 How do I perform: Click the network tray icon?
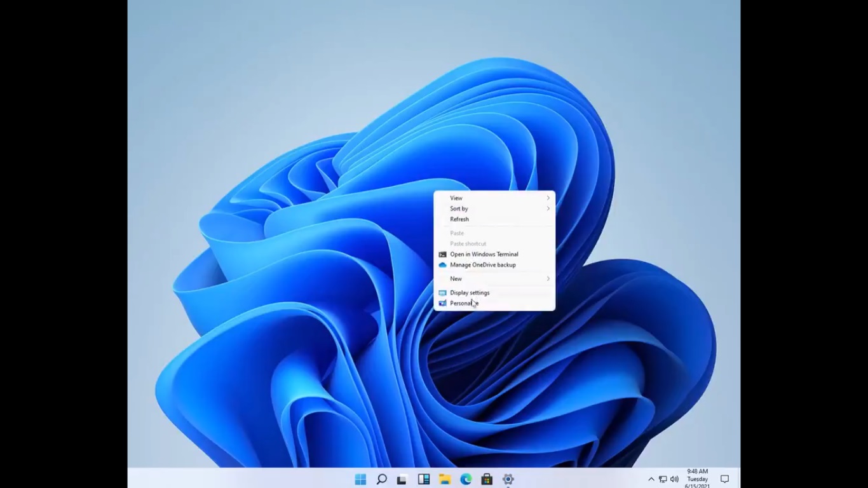663,479
